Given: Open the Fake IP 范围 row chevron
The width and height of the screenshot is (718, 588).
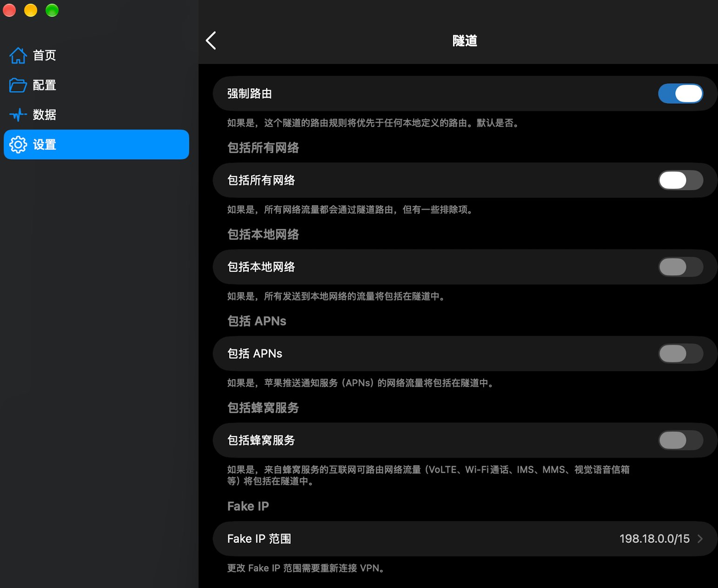Looking at the screenshot, I should (700, 539).
